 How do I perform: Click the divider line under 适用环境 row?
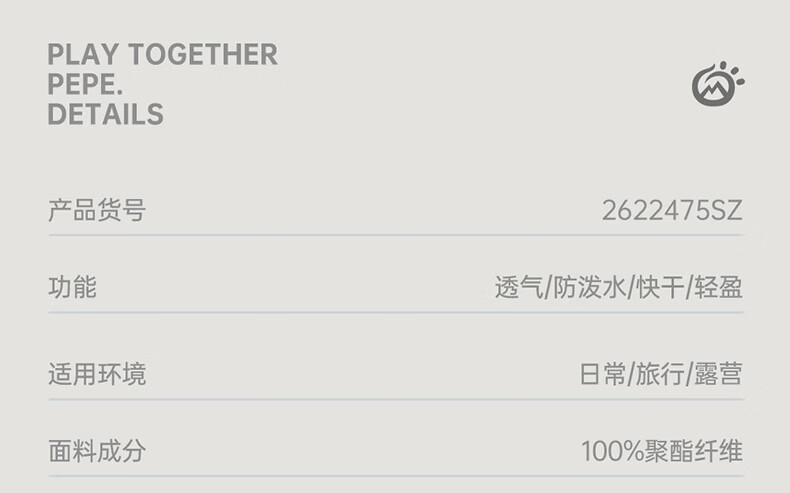[395, 399]
